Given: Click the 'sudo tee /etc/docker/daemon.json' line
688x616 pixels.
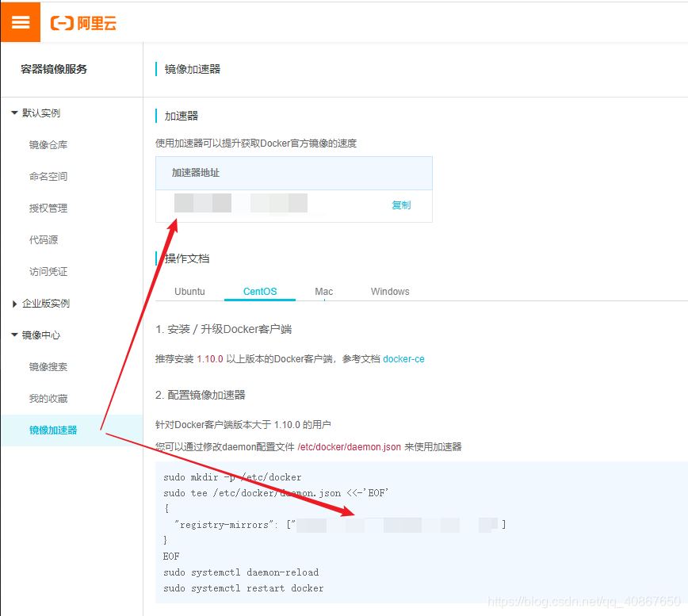Looking at the screenshot, I should (x=276, y=493).
